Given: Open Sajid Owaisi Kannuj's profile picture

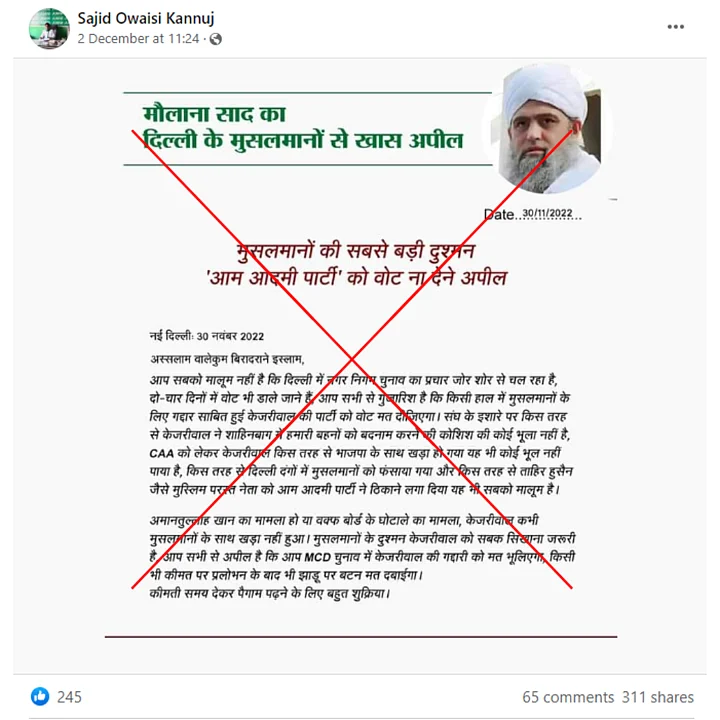Looking at the screenshot, I should tap(49, 28).
